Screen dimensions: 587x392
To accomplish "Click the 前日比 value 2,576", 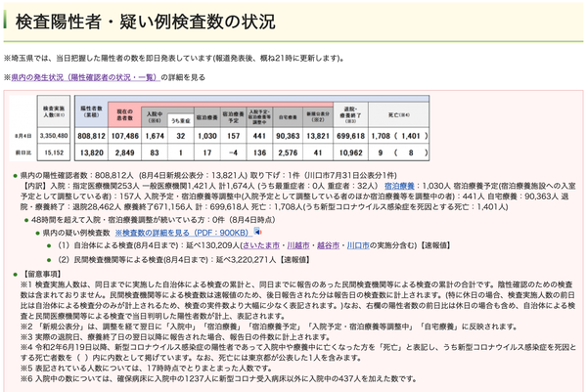I will pyautogui.click(x=288, y=152).
